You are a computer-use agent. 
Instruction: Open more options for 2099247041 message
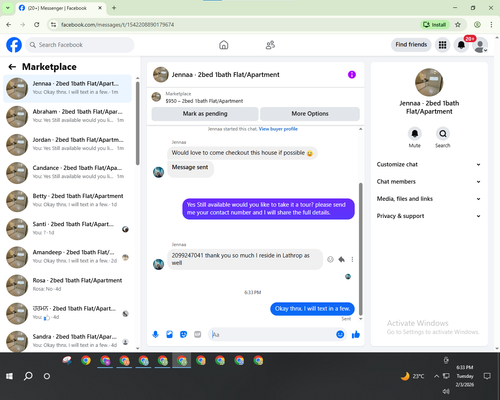[352, 259]
